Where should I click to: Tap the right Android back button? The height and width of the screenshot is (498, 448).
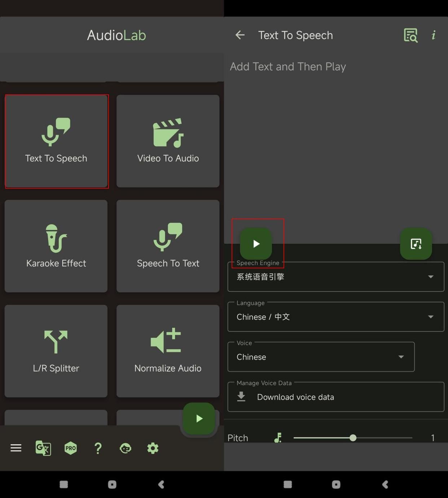pos(385,484)
